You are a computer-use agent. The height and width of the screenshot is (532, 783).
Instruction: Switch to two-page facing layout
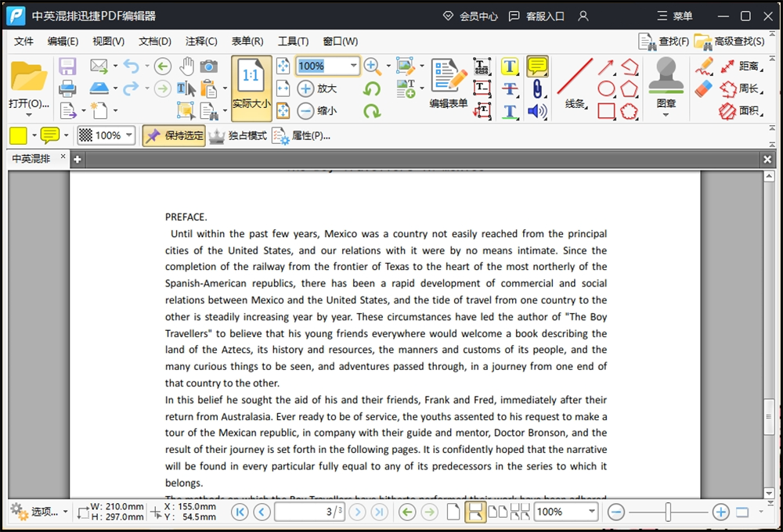[x=497, y=512]
